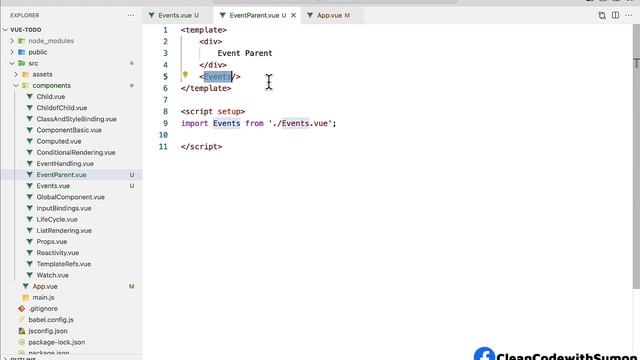
Task: Open TemplateRefs.vue file
Action: 64,264
